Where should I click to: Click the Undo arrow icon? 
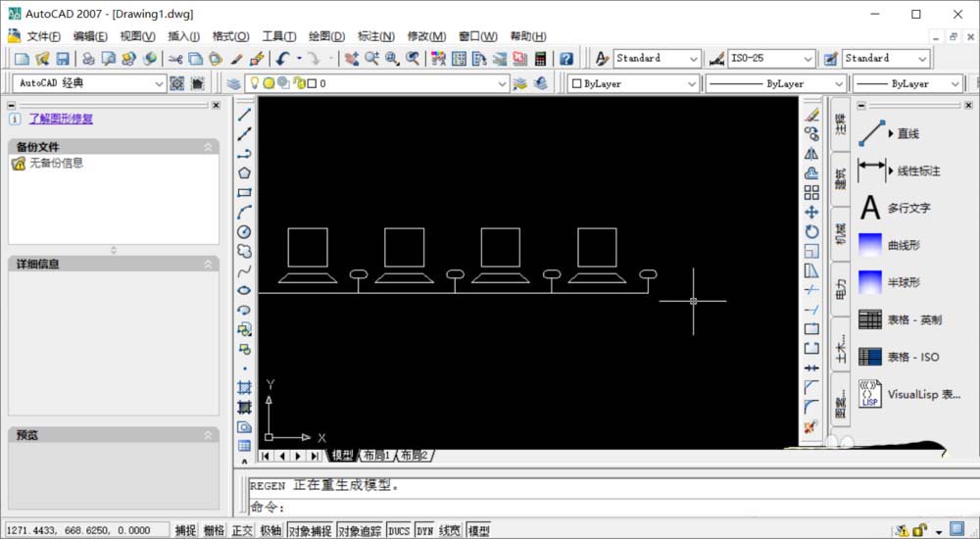coord(283,59)
